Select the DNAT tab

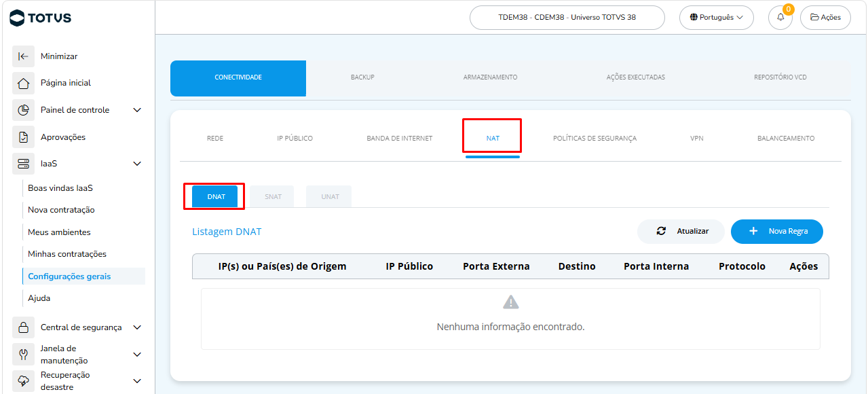pos(216,196)
